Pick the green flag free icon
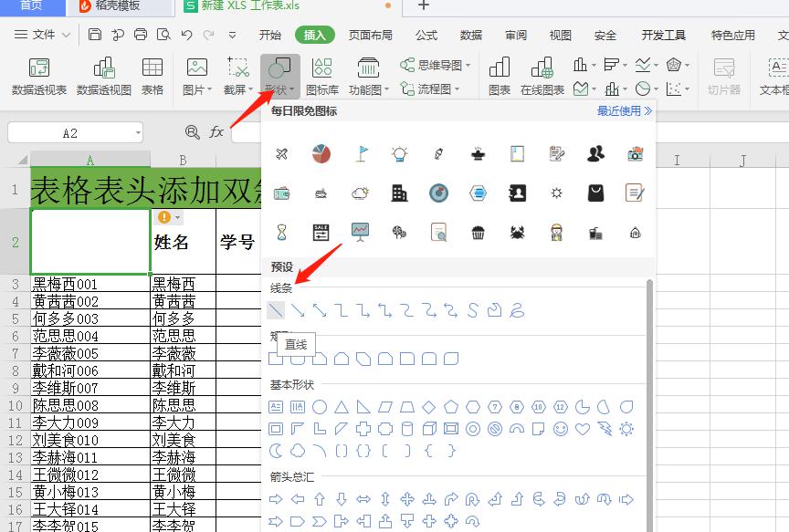Viewport: 789px width, 532px height. 361,154
